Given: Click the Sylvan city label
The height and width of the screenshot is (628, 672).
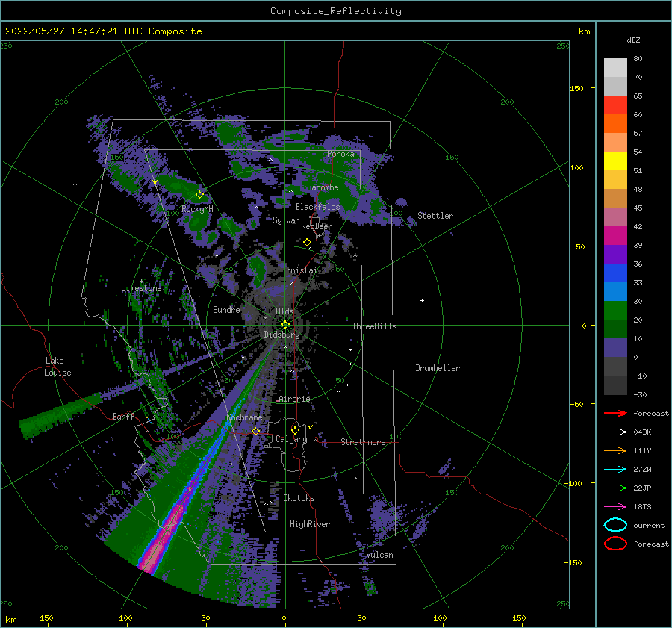Looking at the screenshot, I should [x=286, y=220].
